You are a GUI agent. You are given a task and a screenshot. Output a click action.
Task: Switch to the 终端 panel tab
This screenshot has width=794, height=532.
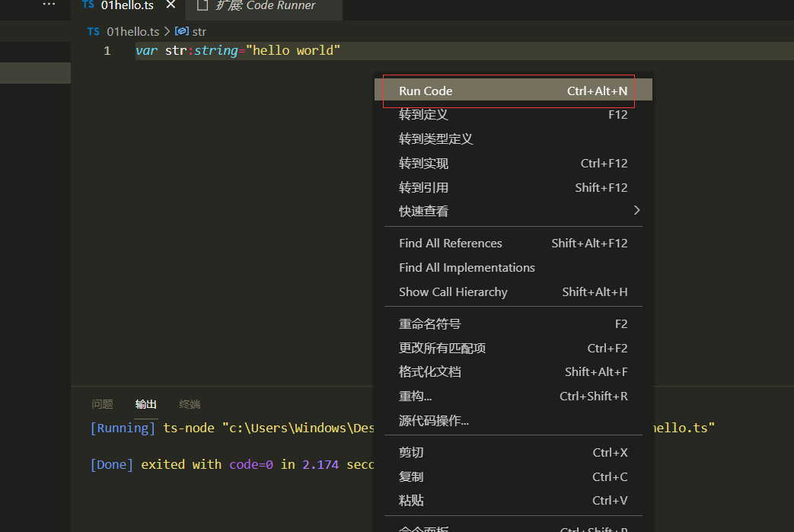tap(190, 404)
